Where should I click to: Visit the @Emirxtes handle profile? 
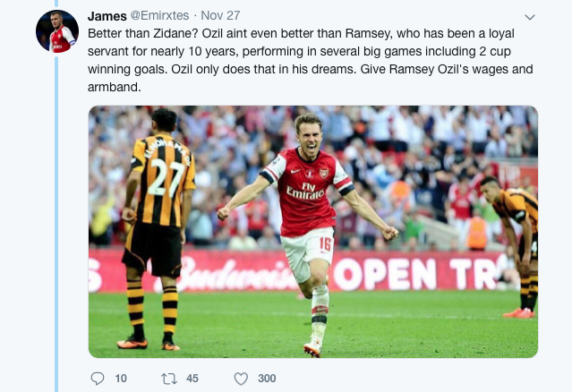pyautogui.click(x=162, y=16)
